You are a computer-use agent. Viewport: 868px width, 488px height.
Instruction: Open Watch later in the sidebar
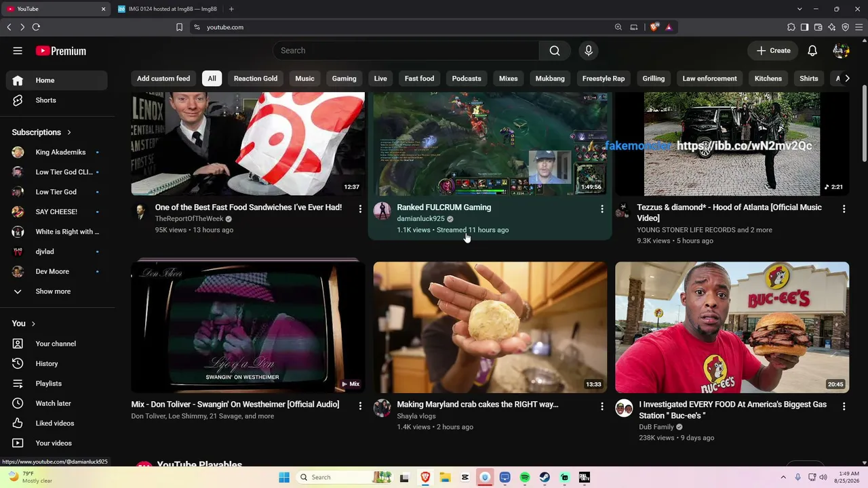(x=57, y=403)
